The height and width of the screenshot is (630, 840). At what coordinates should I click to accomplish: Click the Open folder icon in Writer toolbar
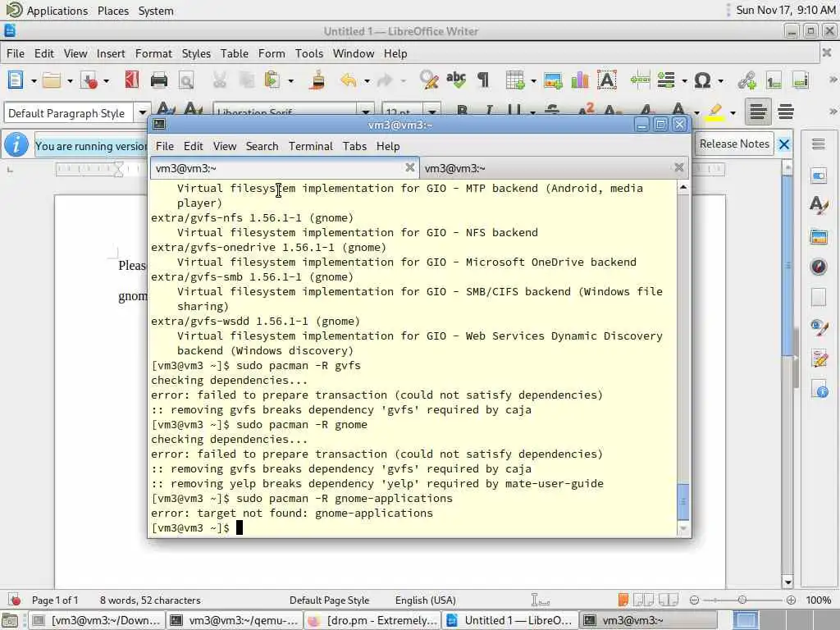pyautogui.click(x=52, y=80)
